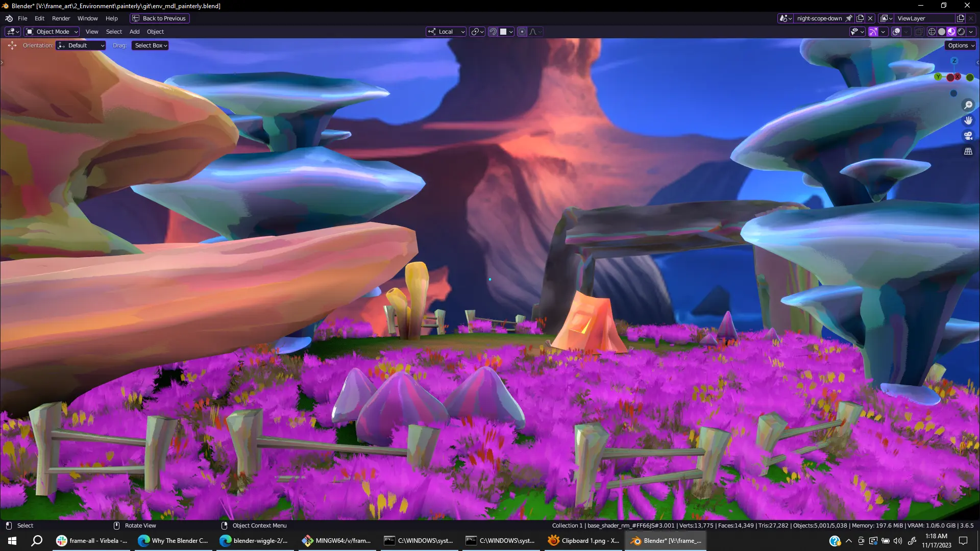
Task: Open transform orientation Local dropdown
Action: coord(446,32)
